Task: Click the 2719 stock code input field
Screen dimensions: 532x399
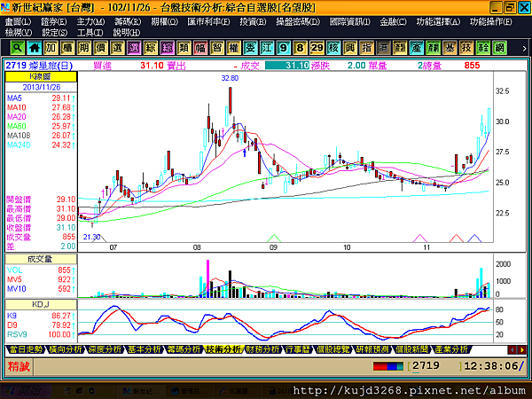Action: tap(434, 365)
